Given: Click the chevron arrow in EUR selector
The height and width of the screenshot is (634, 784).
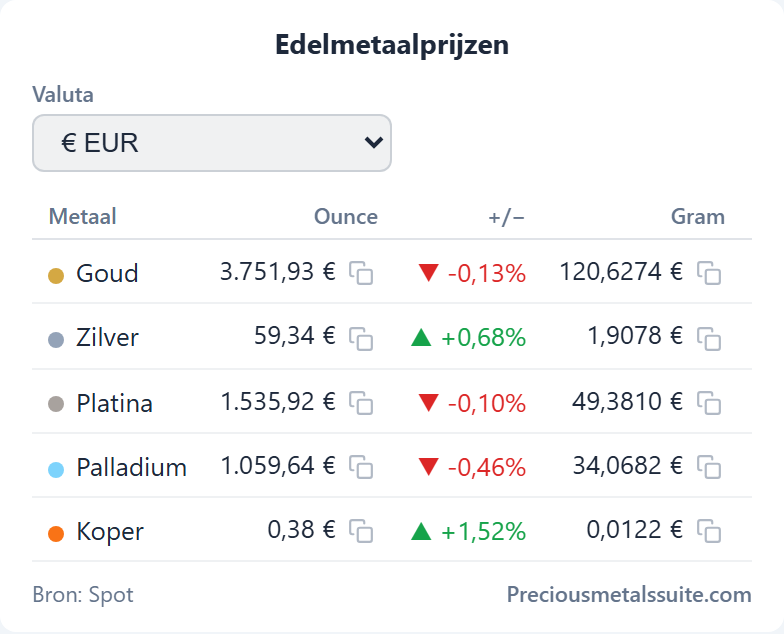Looking at the screenshot, I should pyautogui.click(x=374, y=143).
